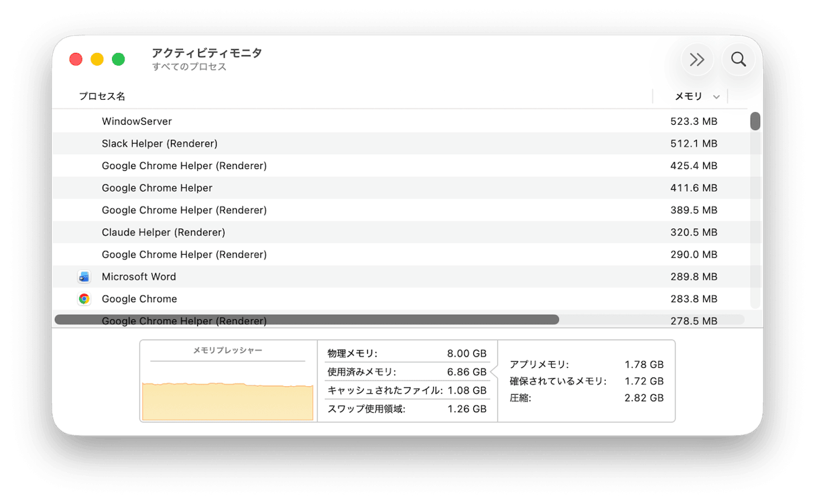This screenshot has height=504, width=815.
Task: Click the 確保されているメモリ 1.72 GB entry
Action: pyautogui.click(x=586, y=381)
